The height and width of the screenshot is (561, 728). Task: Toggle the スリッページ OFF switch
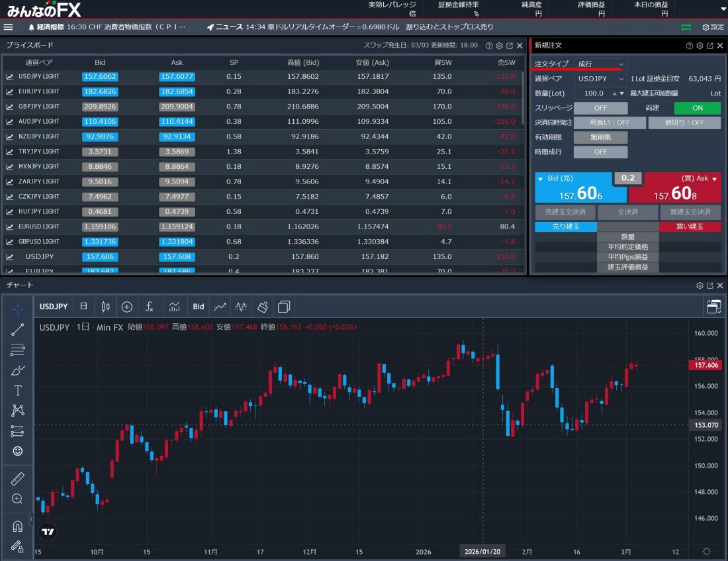click(x=600, y=108)
